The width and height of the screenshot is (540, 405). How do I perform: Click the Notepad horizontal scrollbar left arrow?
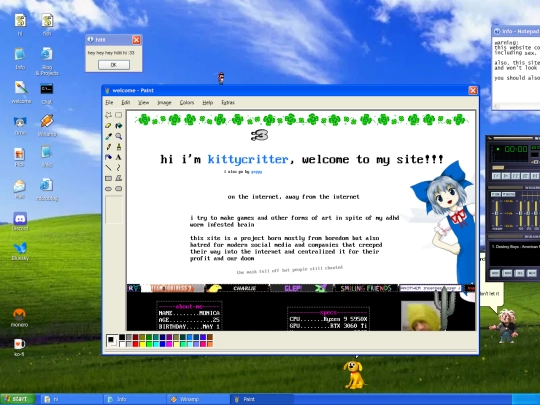(x=496, y=106)
